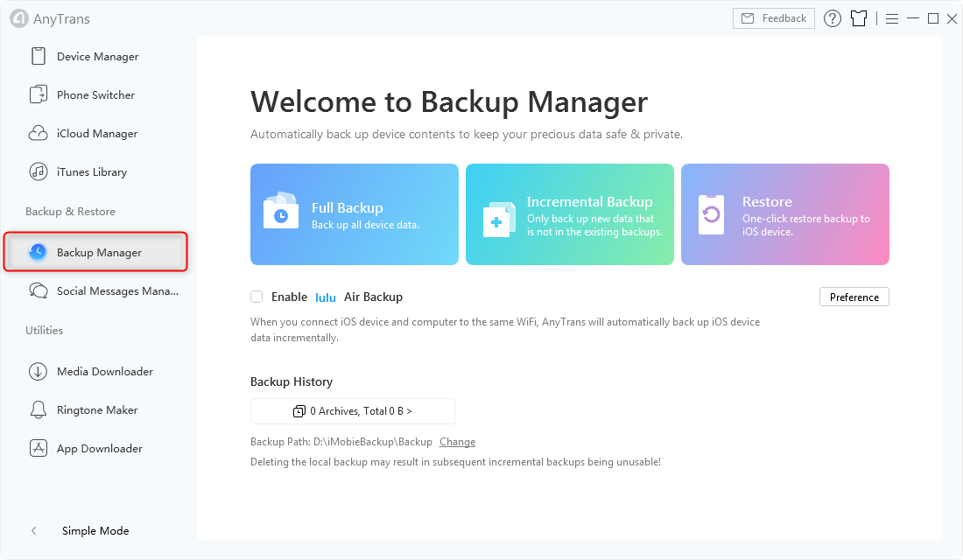
Task: Open Ringtone Maker in sidebar
Action: (95, 409)
